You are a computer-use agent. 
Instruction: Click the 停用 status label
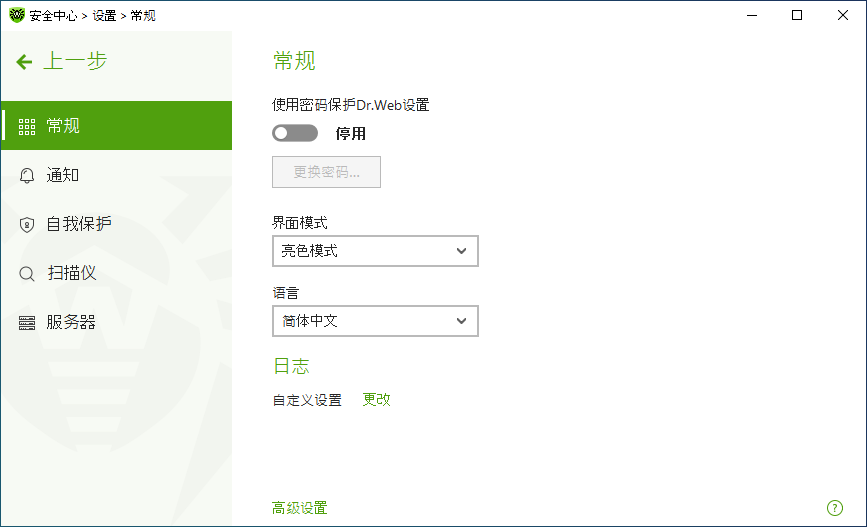pos(351,133)
